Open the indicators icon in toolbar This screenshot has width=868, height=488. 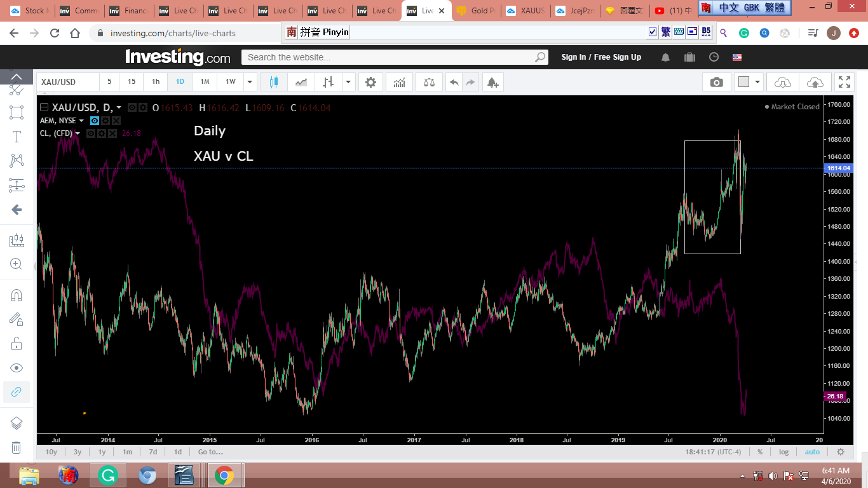coord(400,82)
